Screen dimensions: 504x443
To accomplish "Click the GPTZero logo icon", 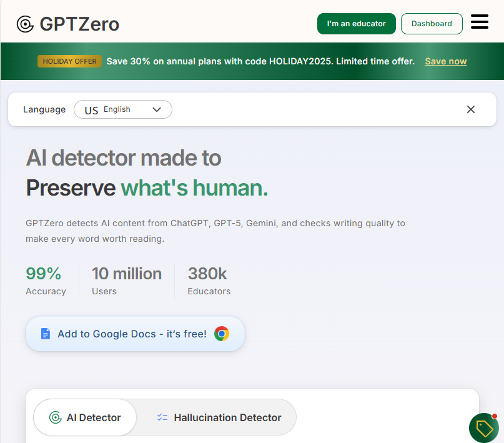I will 25,24.
